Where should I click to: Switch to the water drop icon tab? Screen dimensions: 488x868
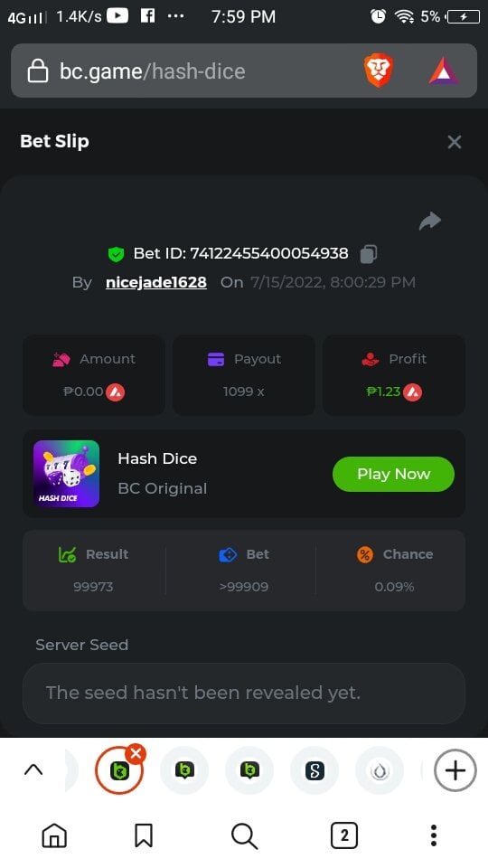[380, 770]
